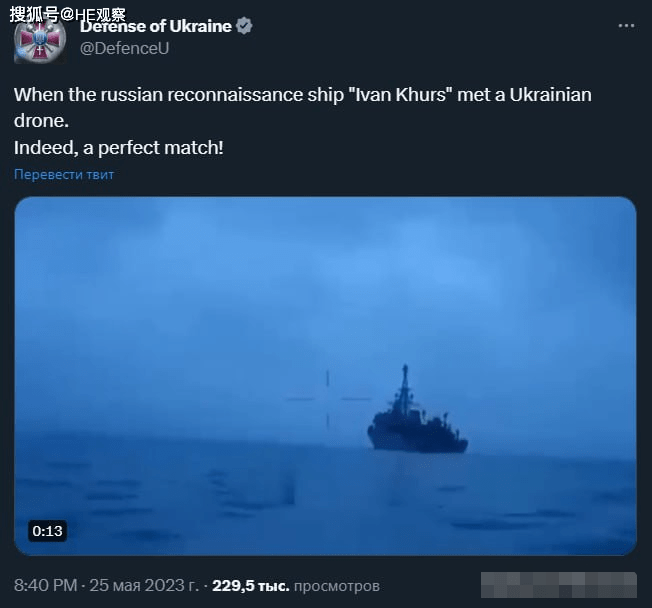Visit the @DefenceU handle link
This screenshot has height=608, width=652.
pyautogui.click(x=124, y=49)
